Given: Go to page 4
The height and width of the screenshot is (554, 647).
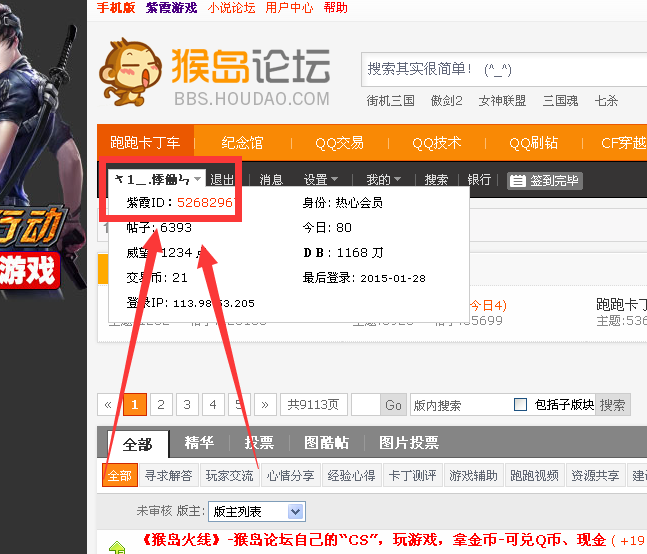Looking at the screenshot, I should 213,405.
